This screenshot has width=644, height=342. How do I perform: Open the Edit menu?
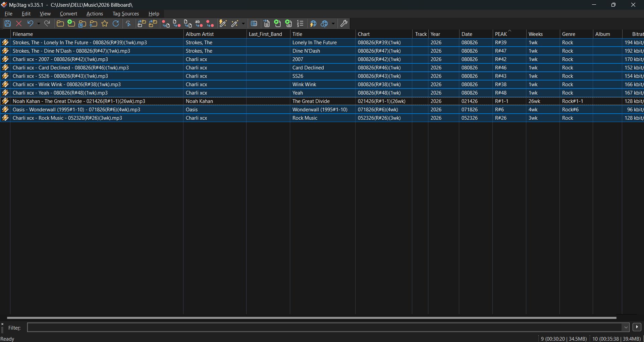coord(26,14)
